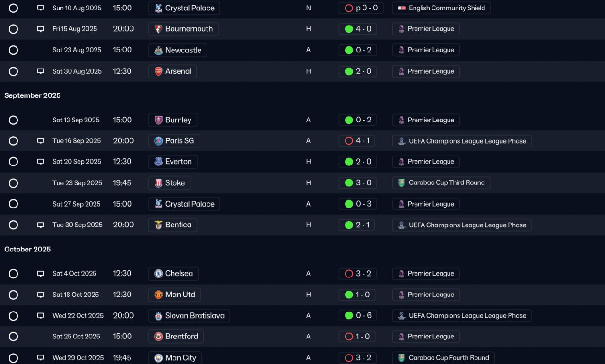Click the Chelsea club crest icon
Viewport: 605px width, 364px height.
pyautogui.click(x=158, y=274)
